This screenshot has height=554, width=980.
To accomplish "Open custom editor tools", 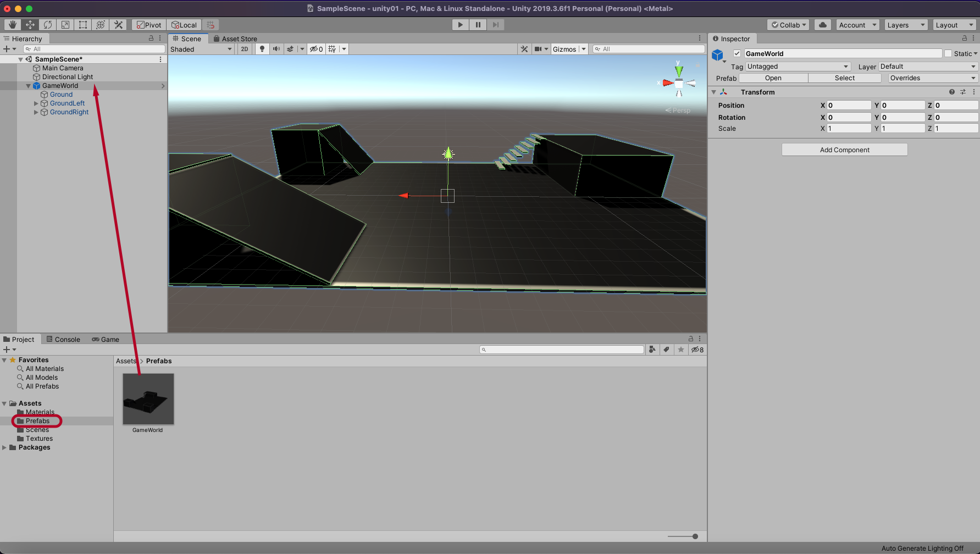I will coord(118,25).
